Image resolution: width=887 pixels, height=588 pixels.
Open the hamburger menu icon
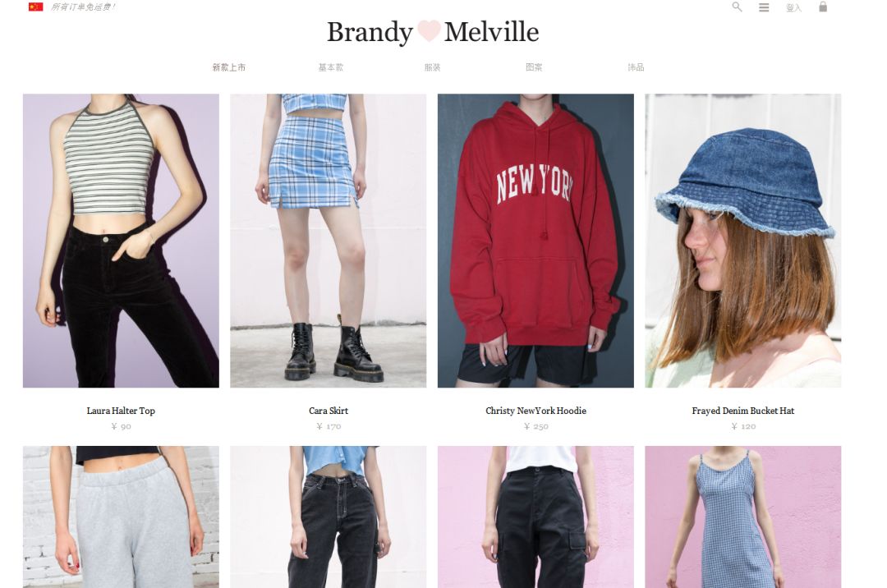coord(764,7)
